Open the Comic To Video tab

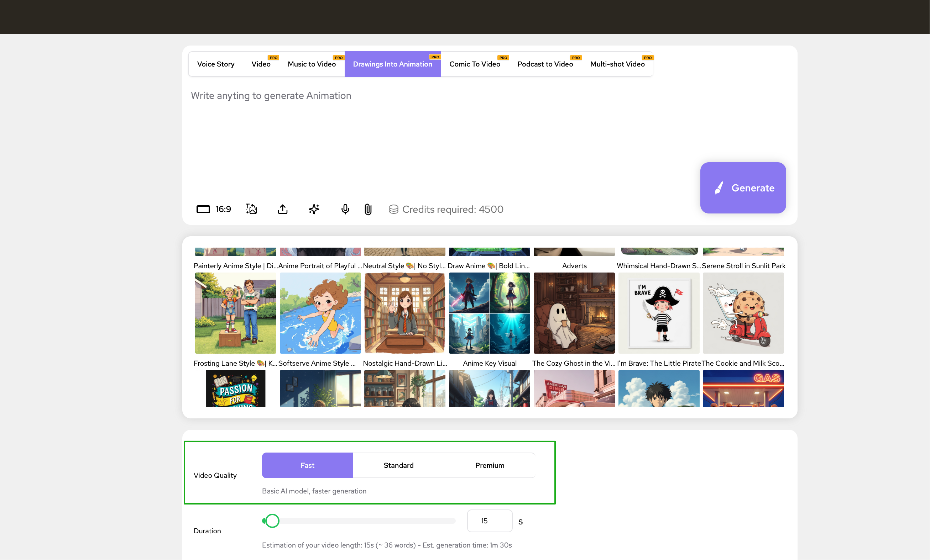(475, 64)
